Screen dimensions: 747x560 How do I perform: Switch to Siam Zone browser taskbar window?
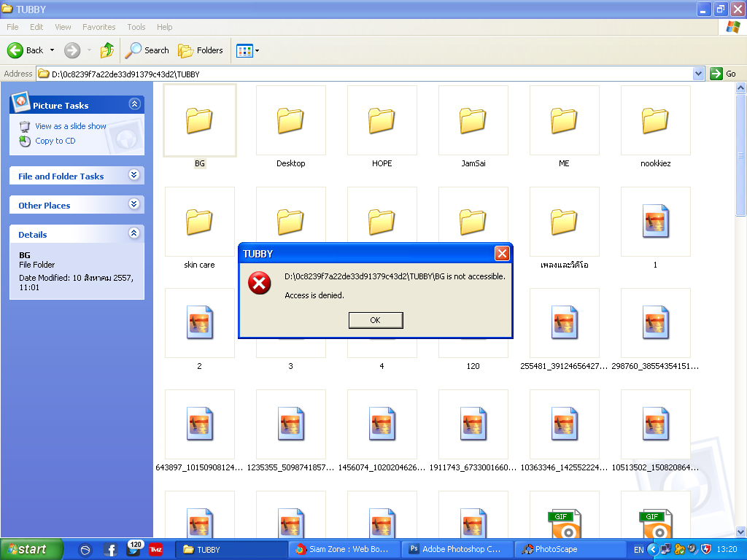(x=345, y=550)
